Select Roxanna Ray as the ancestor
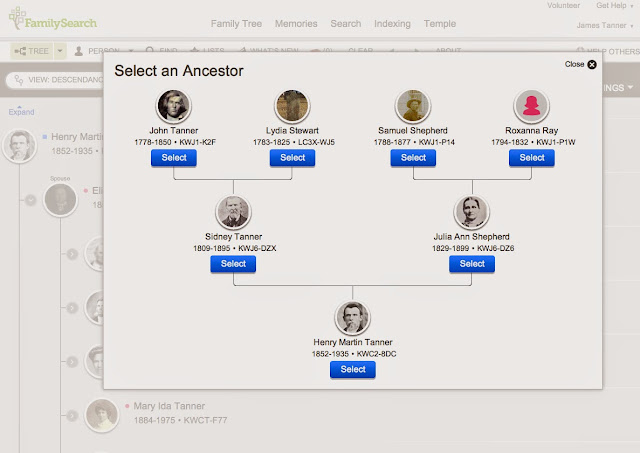 pyautogui.click(x=531, y=158)
